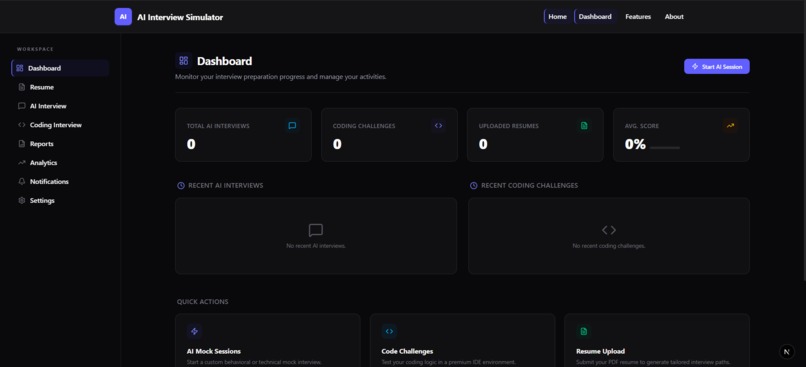
Task: Click the lightning icon on AI Mock Sessions
Action: (194, 332)
